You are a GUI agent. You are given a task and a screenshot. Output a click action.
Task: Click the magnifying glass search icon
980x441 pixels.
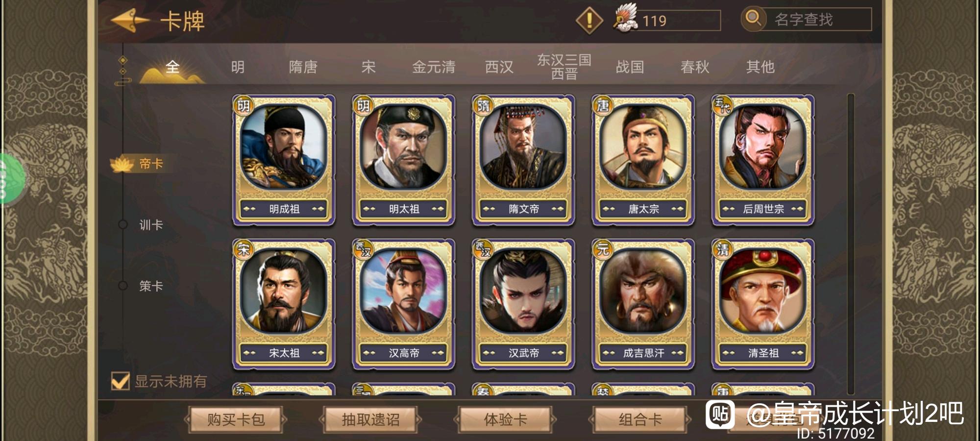click(x=753, y=19)
